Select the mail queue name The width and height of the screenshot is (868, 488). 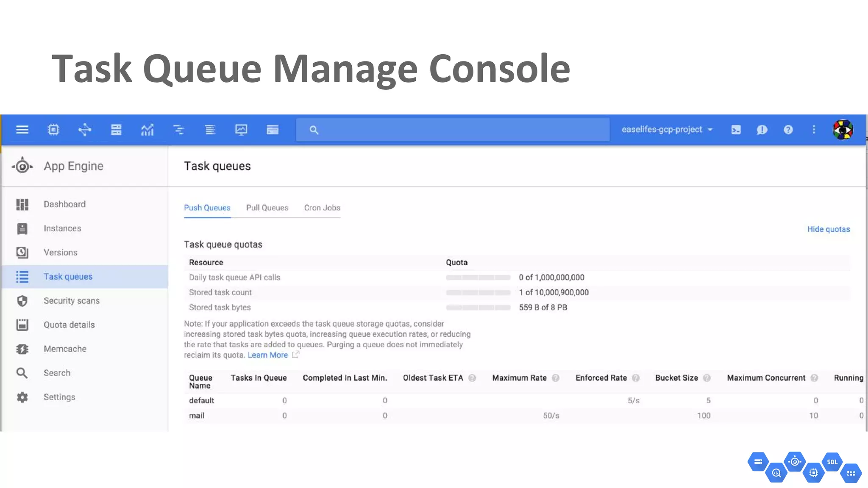click(197, 416)
